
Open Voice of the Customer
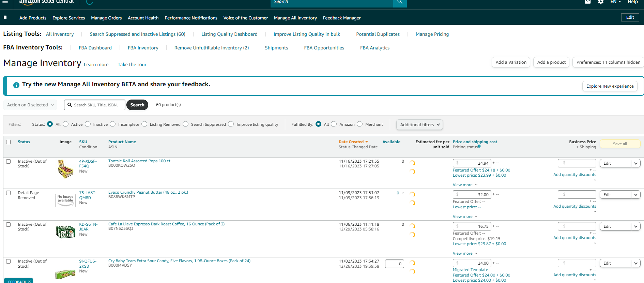[246, 18]
